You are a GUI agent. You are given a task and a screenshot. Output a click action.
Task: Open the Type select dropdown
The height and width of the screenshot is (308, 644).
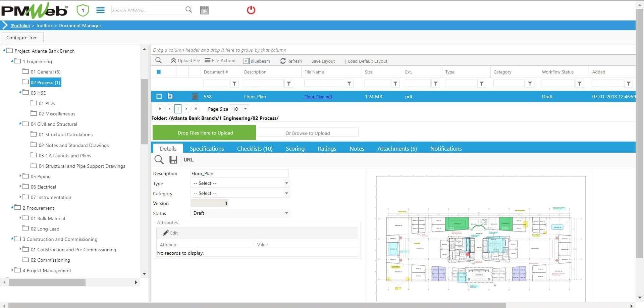[x=240, y=183]
